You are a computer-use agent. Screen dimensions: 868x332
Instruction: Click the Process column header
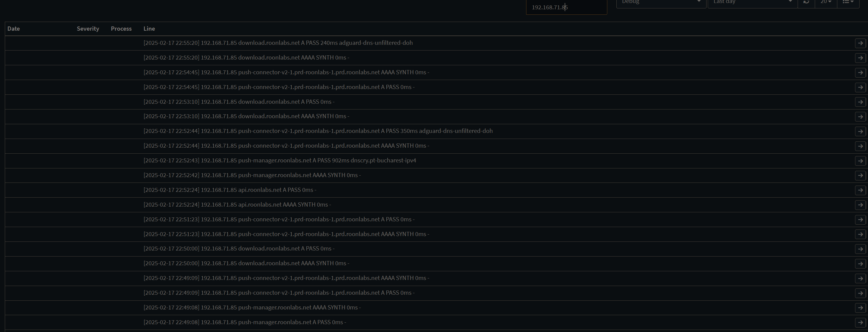click(x=121, y=29)
